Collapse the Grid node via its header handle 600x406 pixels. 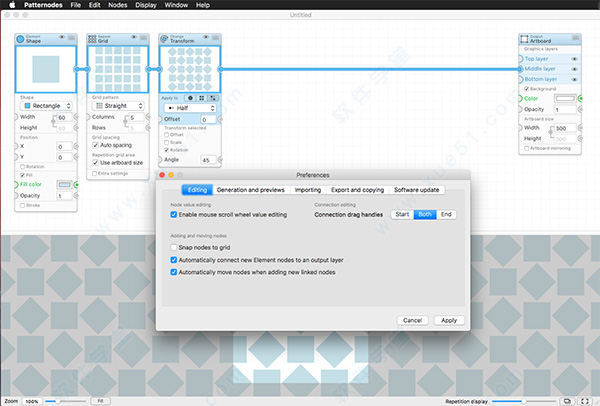[143, 38]
